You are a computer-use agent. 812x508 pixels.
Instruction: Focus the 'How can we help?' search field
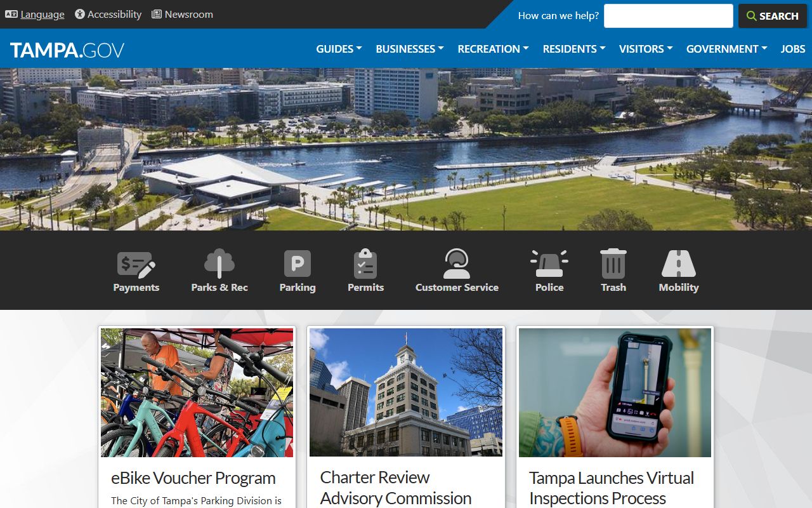tap(669, 16)
